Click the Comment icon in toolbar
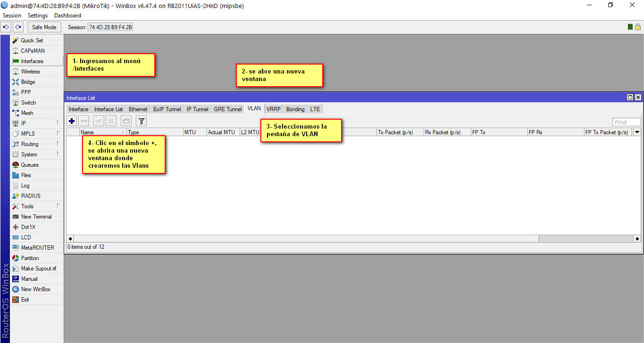This screenshot has height=343, width=644. [126, 121]
